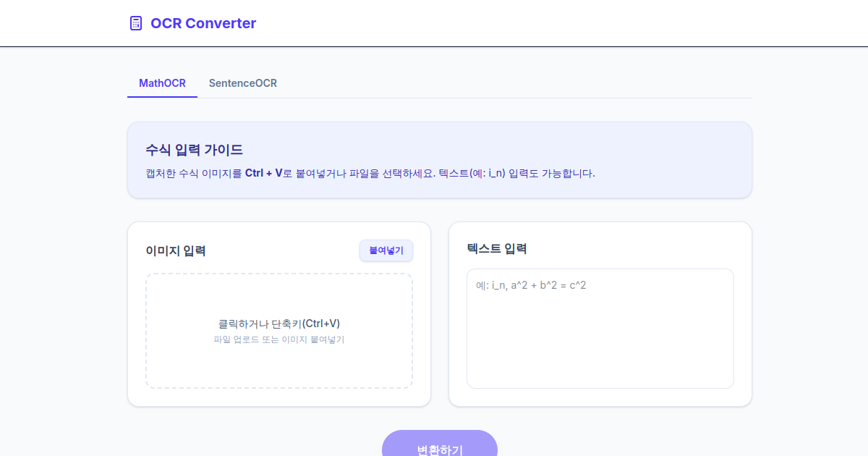Click the 수식 입력 가이드 heading
The image size is (868, 456).
coord(194,150)
